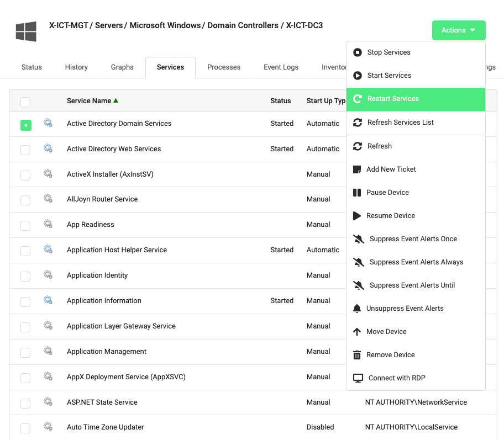504x440 pixels.
Task: Toggle the Service Name sort order arrow
Action: [x=116, y=101]
